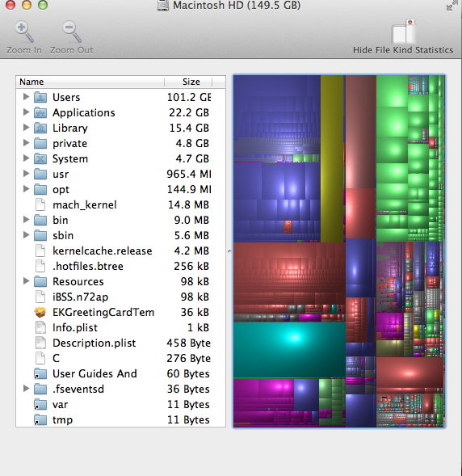Select the Resources folder icon

pos(40,281)
